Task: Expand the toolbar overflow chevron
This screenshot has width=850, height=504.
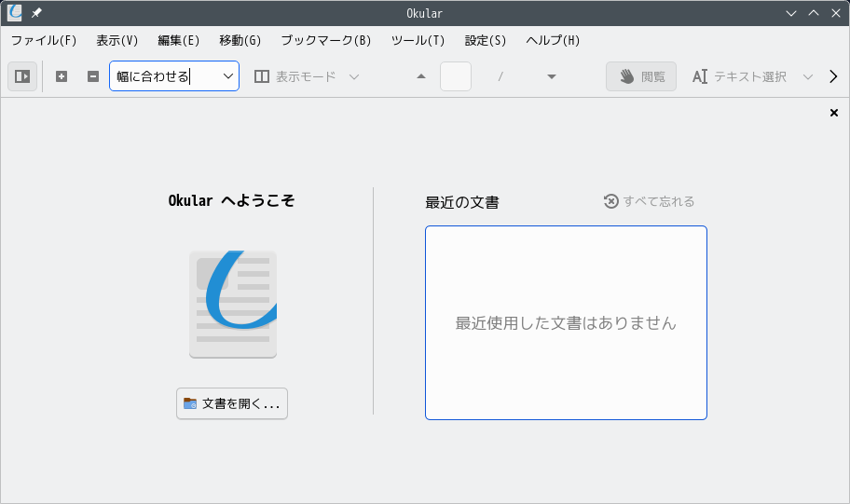Action: (x=834, y=76)
